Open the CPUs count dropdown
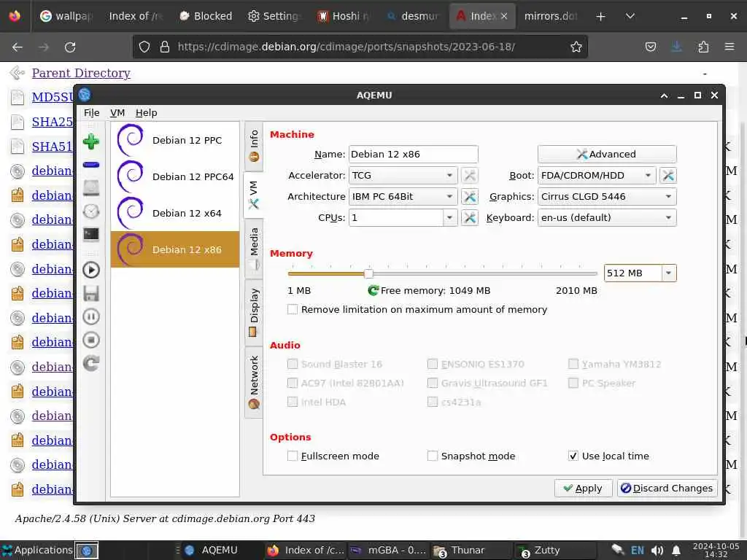 point(449,217)
